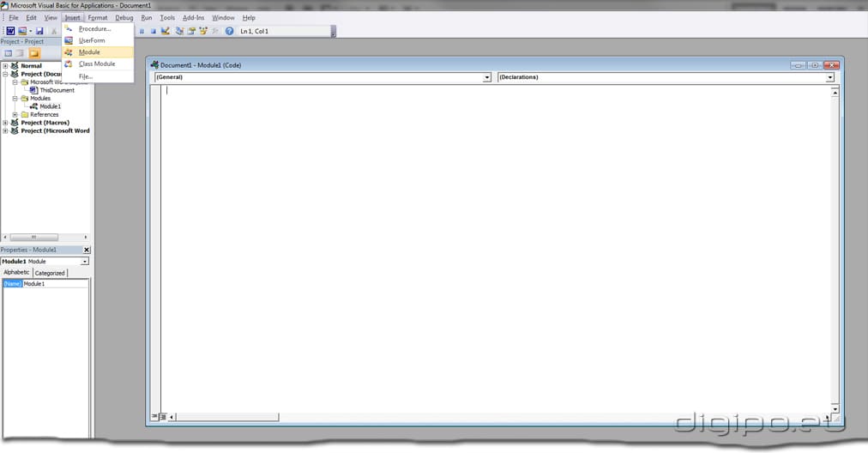Click code window scroll up arrow
The height and width of the screenshot is (453, 868).
tap(835, 93)
